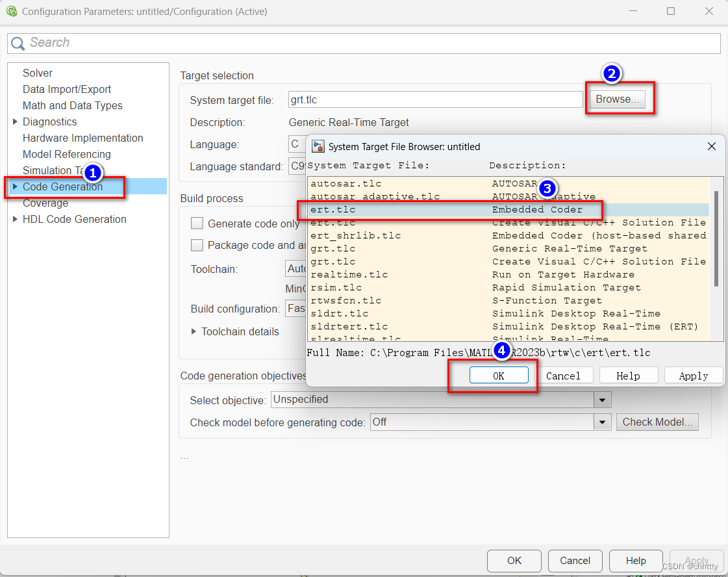Click Browse for system target file
Screen dimensions: 728x577
617,99
